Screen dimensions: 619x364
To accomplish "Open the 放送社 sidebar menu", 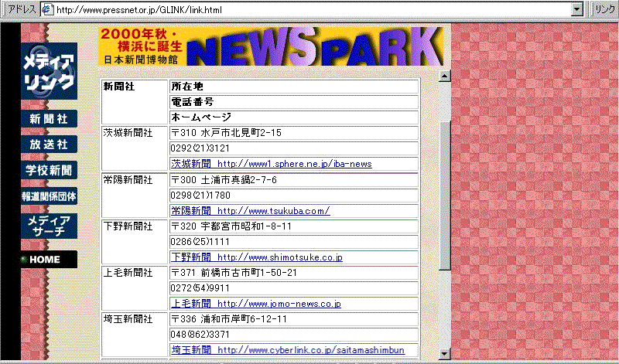I will coord(49,145).
